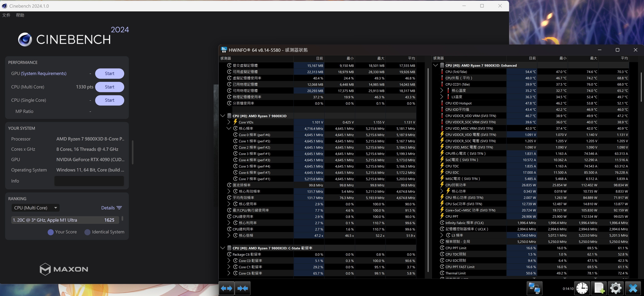This screenshot has width=644, height=296.
Task: Click the HWiNFO app icon in title bar
Action: click(x=224, y=50)
